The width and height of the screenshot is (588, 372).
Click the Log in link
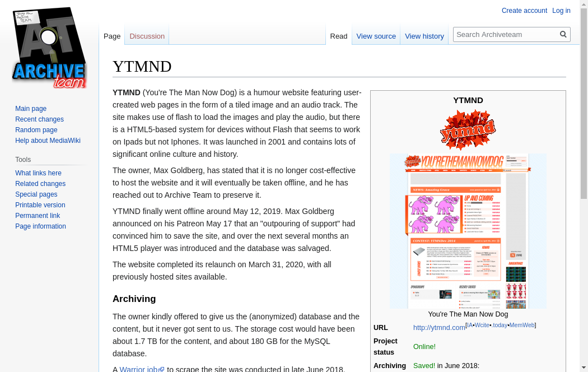tap(561, 11)
